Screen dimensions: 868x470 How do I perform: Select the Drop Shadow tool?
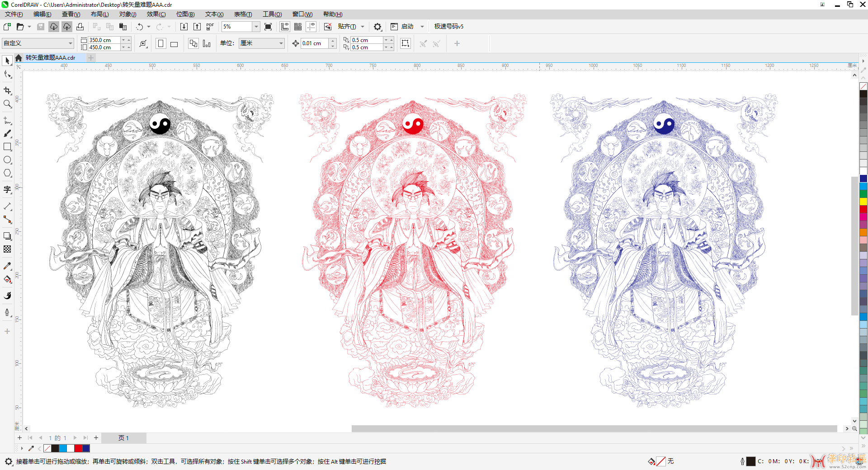coord(7,236)
